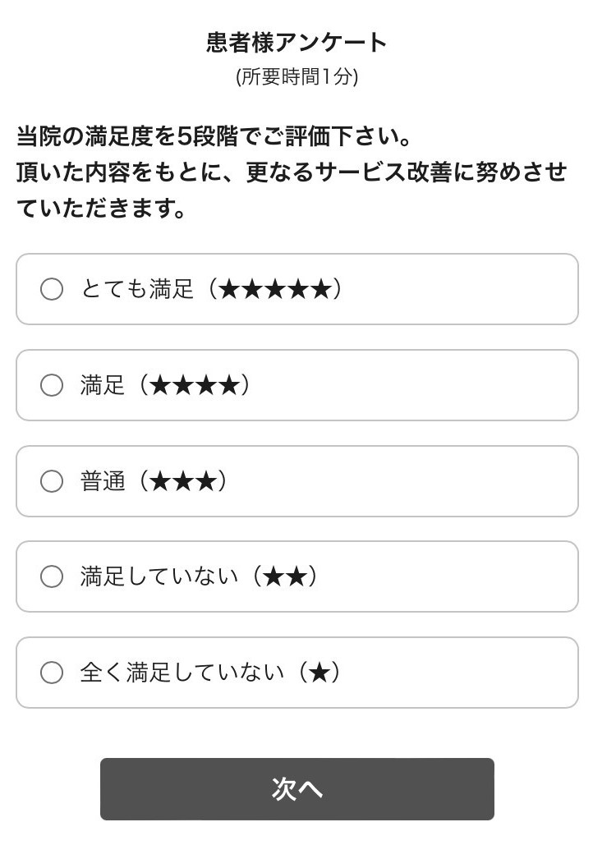Click the 普通 option label text
The height and width of the screenshot is (868, 593).
pyautogui.click(x=103, y=481)
